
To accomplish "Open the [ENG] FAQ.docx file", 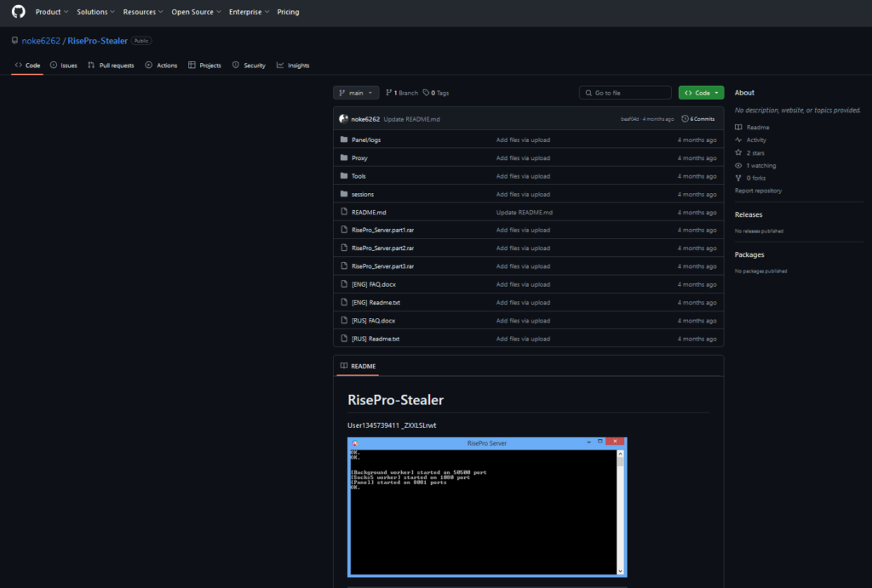I will click(x=374, y=284).
